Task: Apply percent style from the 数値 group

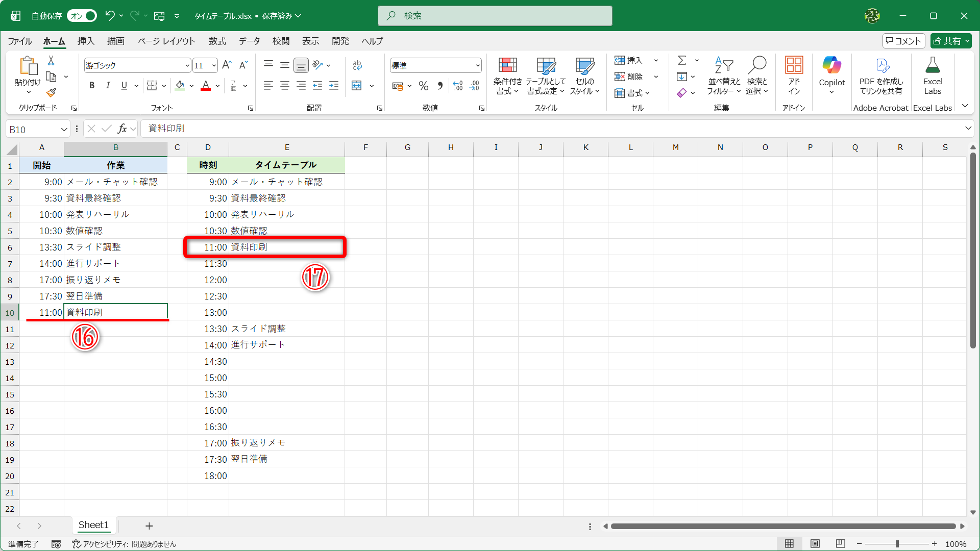Action: tap(423, 86)
